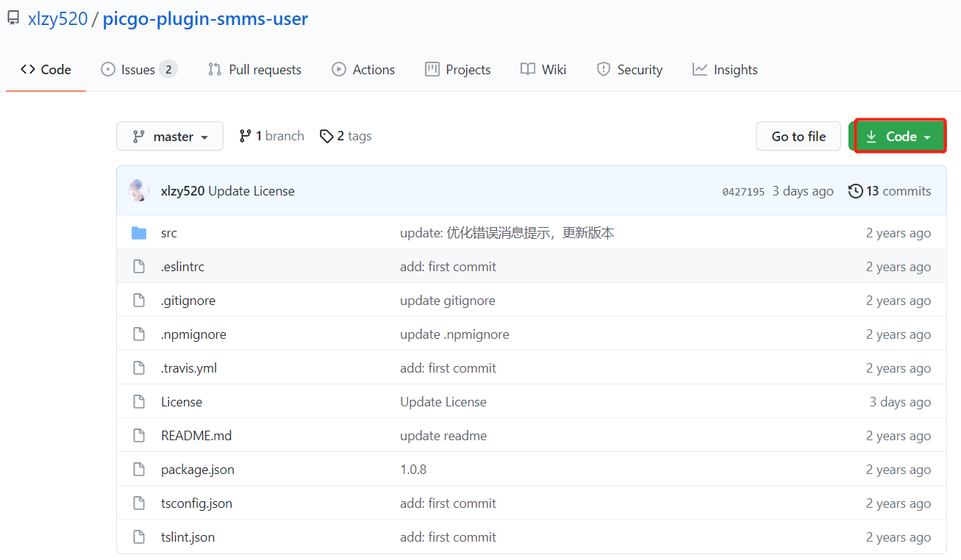Click the tsconfig.json file icon

point(139,503)
